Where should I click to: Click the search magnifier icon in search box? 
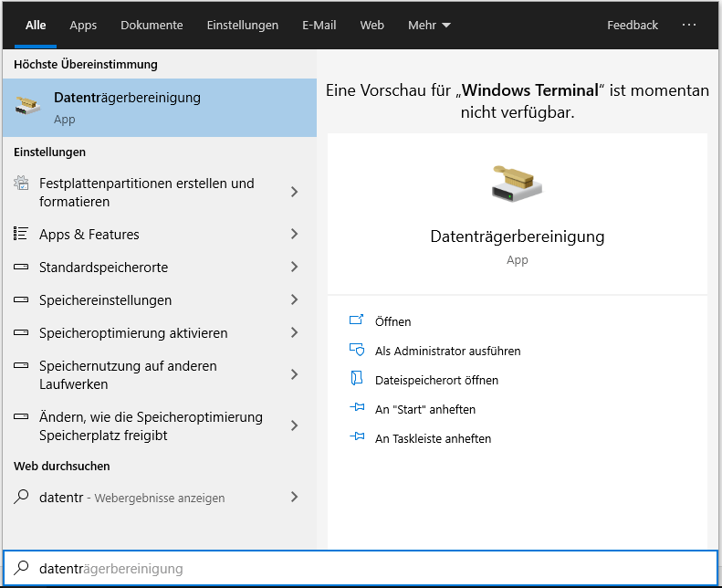[21, 568]
